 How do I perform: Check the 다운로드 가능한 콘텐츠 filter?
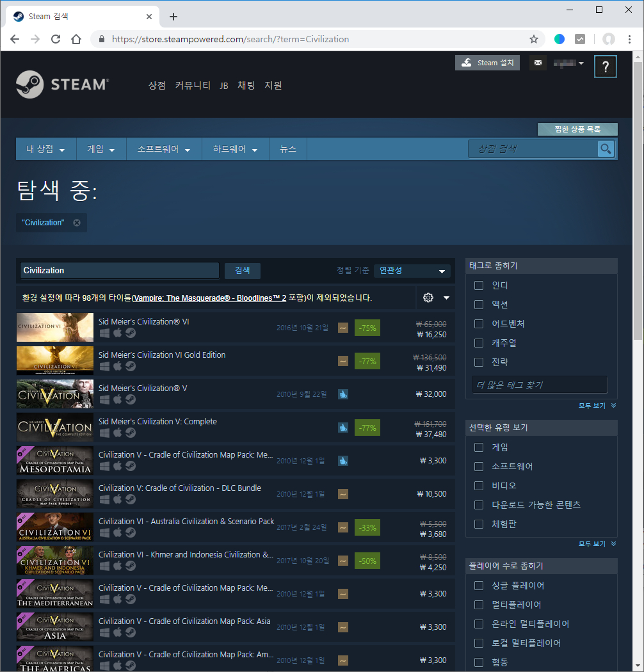(479, 506)
